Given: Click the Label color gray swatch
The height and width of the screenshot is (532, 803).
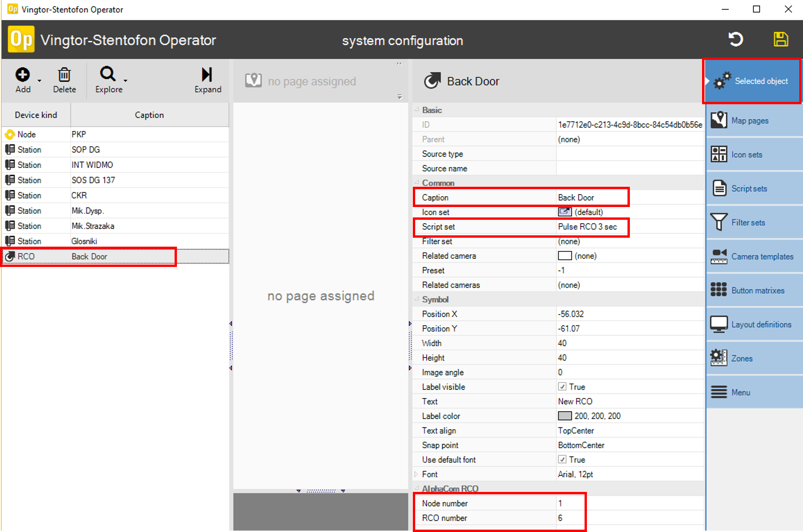Looking at the screenshot, I should [x=565, y=416].
